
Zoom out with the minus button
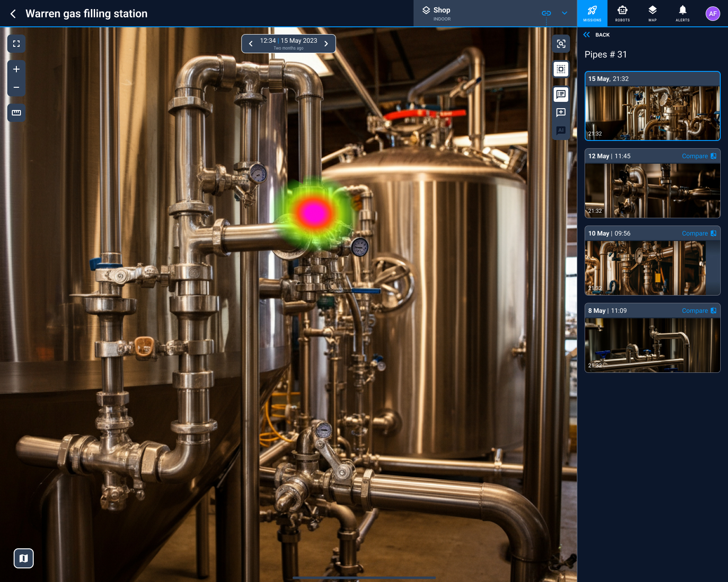(x=16, y=87)
